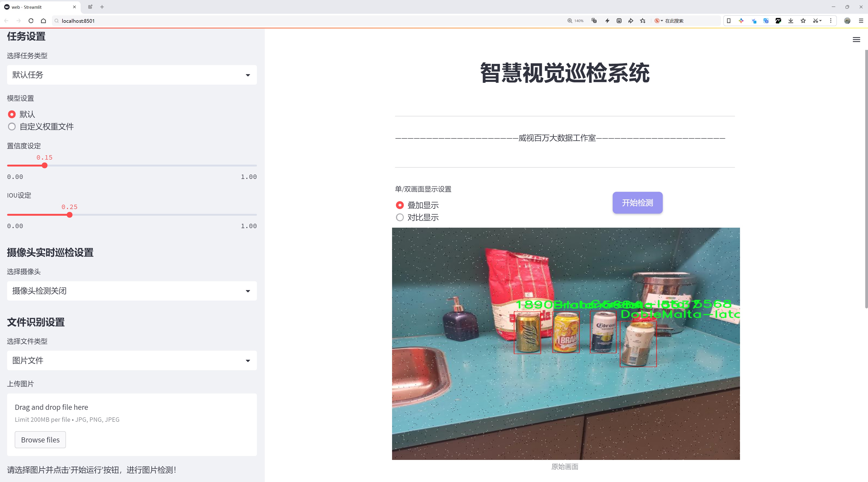Go back to the previous page
Viewport: 868px width, 482px height.
pyautogui.click(x=6, y=21)
